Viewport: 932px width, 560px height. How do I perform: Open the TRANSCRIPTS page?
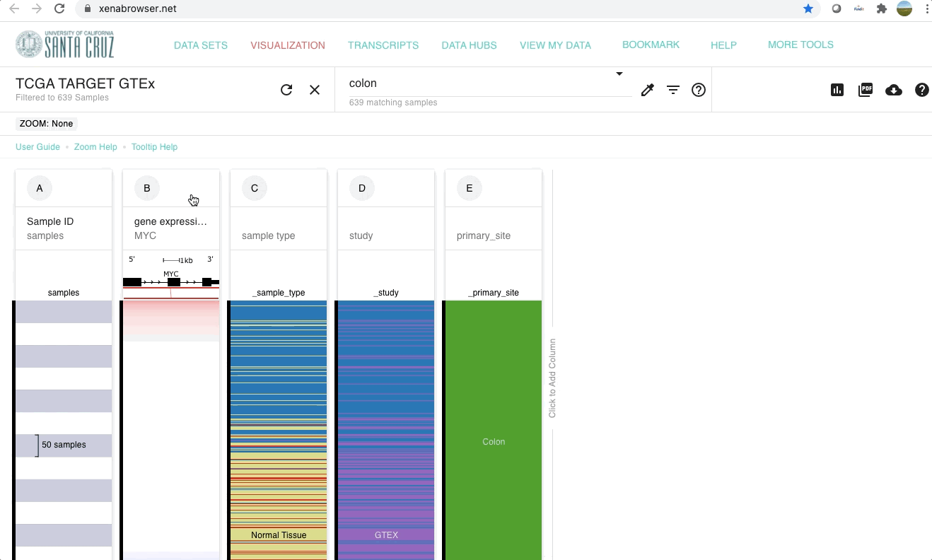[383, 45]
